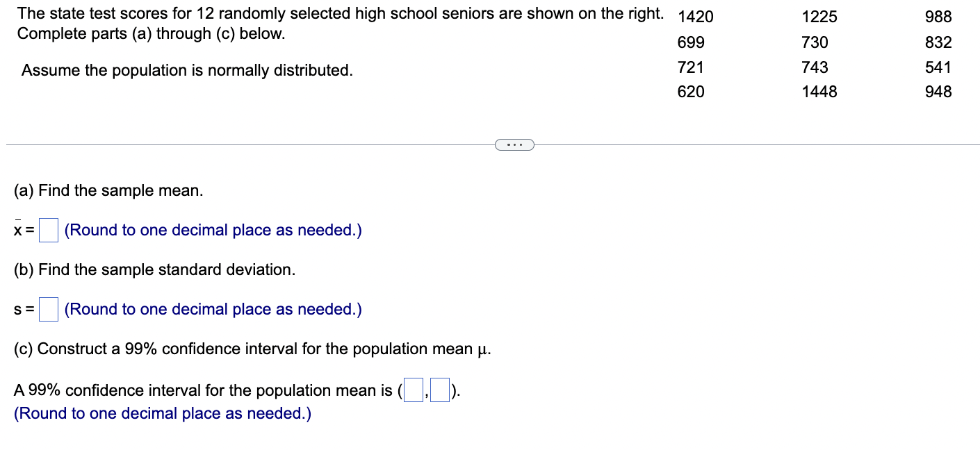
Task: Expand the hidden question options via dots control
Action: (514, 144)
